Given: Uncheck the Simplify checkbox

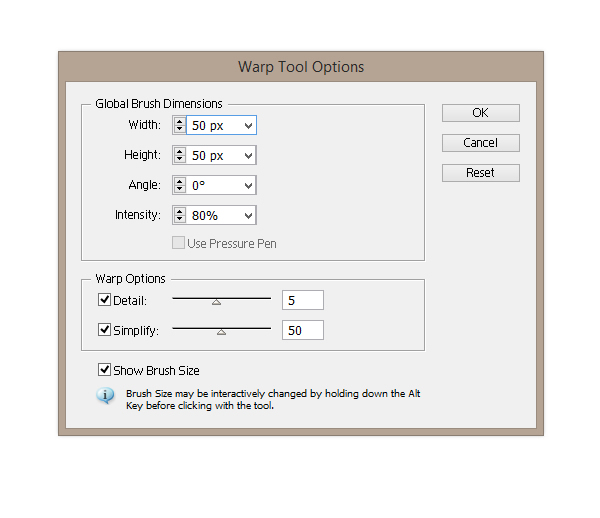Looking at the screenshot, I should pyautogui.click(x=105, y=330).
